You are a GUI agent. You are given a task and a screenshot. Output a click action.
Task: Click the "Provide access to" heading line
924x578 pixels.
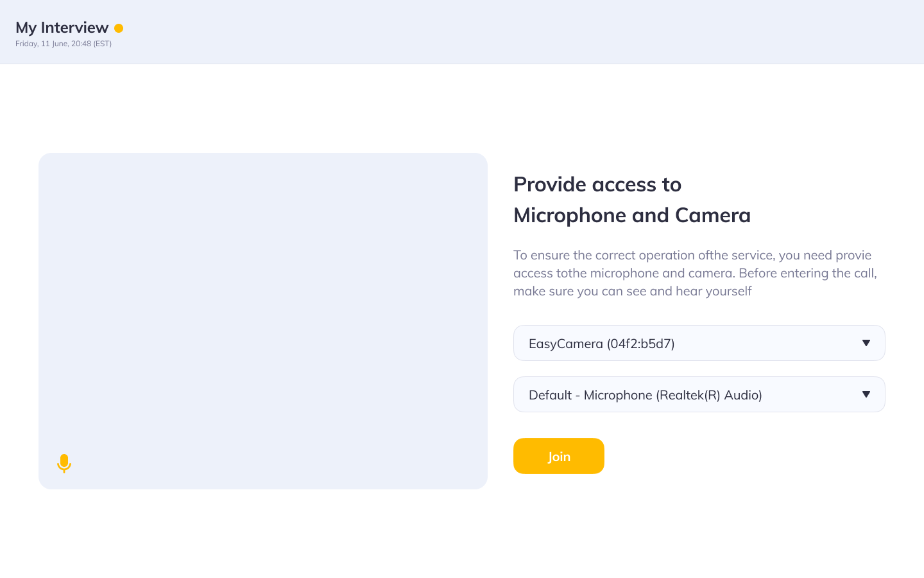[597, 184]
